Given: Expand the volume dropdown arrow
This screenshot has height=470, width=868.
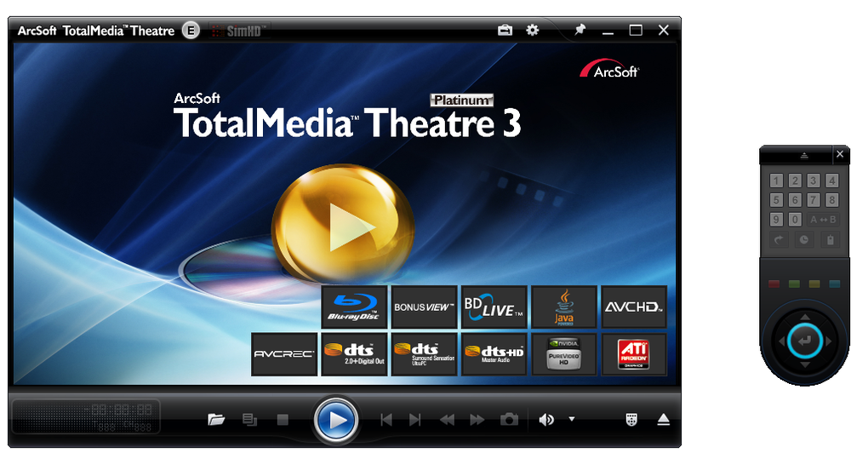Looking at the screenshot, I should [x=572, y=419].
